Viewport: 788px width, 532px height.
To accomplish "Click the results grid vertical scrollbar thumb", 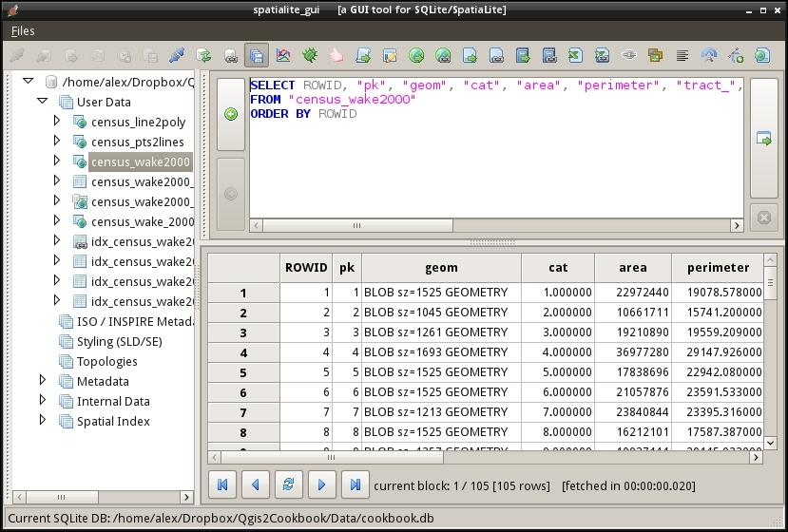I will 770,283.
